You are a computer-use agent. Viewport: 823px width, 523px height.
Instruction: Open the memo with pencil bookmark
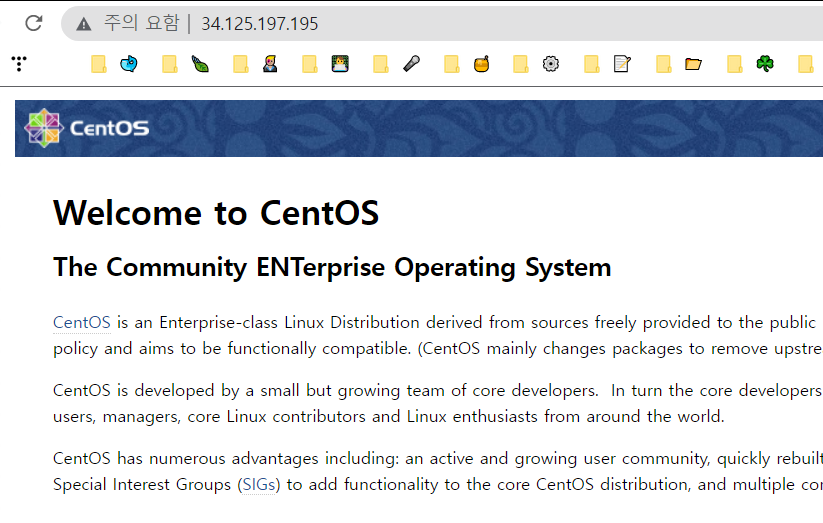click(622, 64)
